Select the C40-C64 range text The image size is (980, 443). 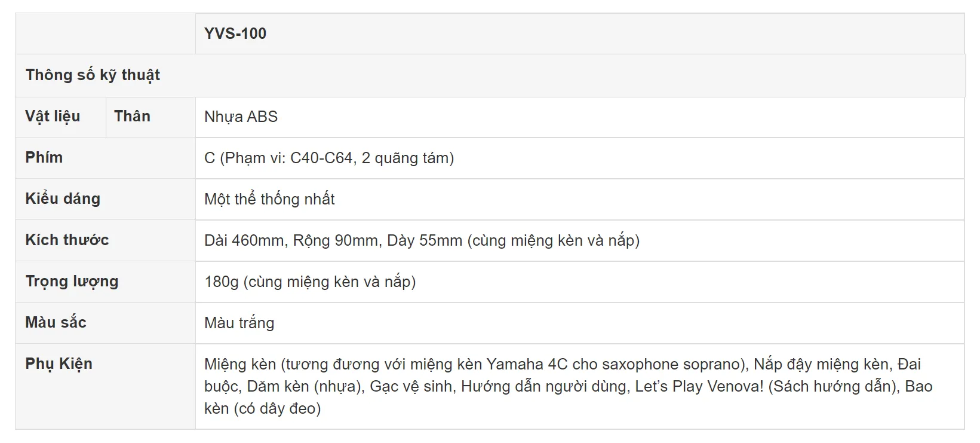pyautogui.click(x=321, y=158)
